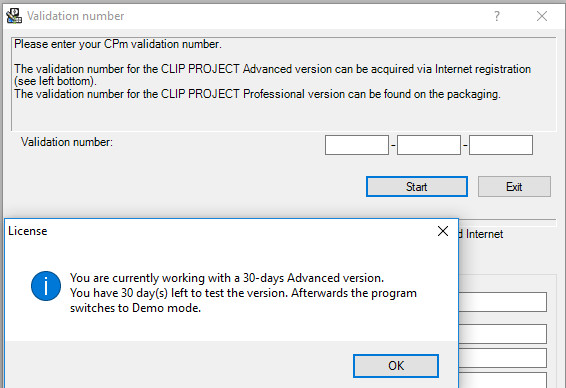This screenshot has height=388, width=566.
Task: Select the topmost registration field behind License dialog
Action: (503, 302)
